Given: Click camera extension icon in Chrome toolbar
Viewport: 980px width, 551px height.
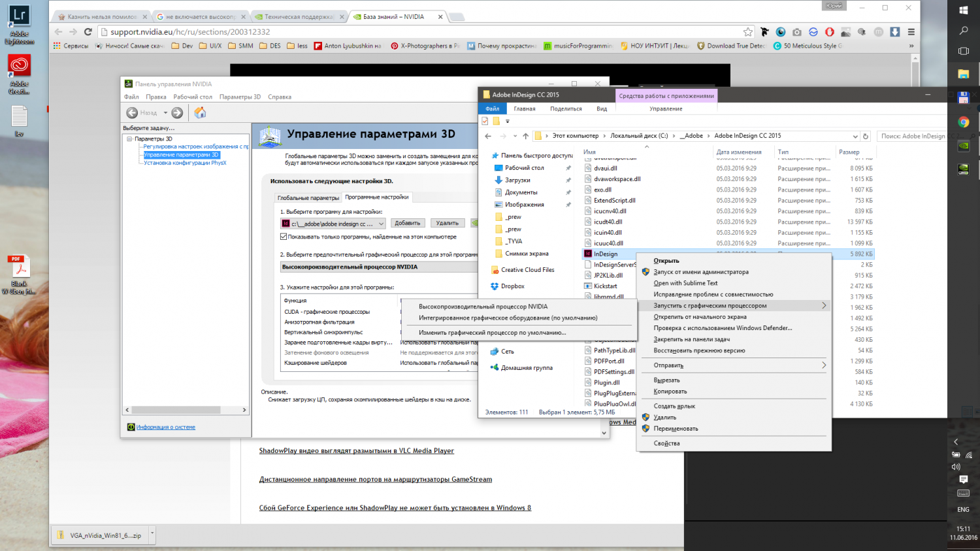Looking at the screenshot, I should coord(796,31).
